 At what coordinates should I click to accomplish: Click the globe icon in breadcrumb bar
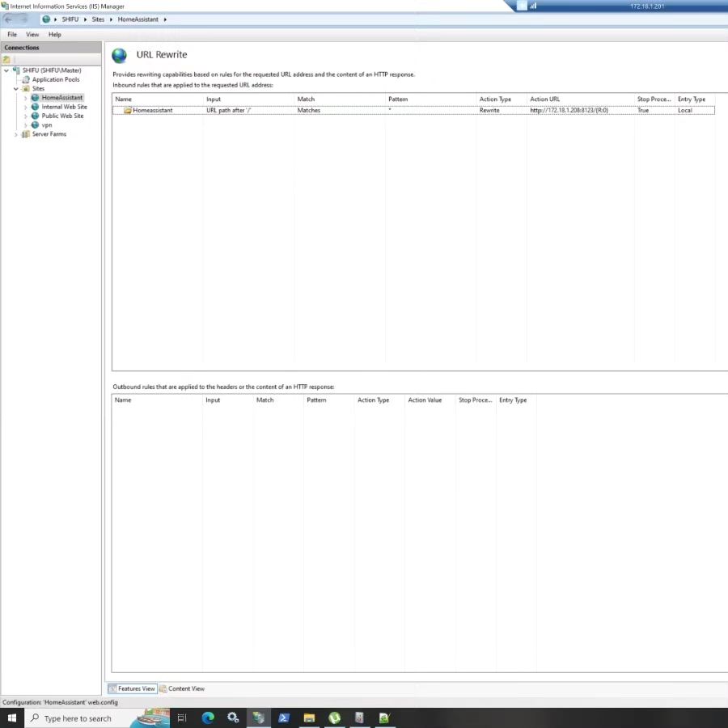click(46, 19)
